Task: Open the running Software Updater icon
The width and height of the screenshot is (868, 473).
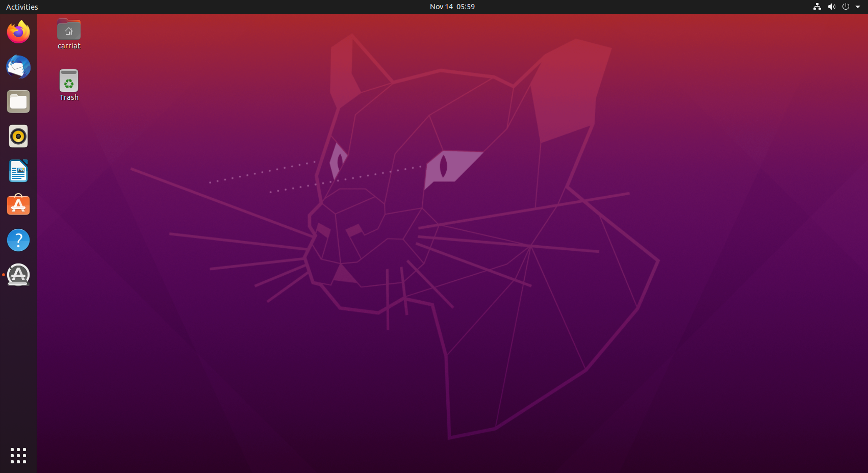Action: pos(18,275)
